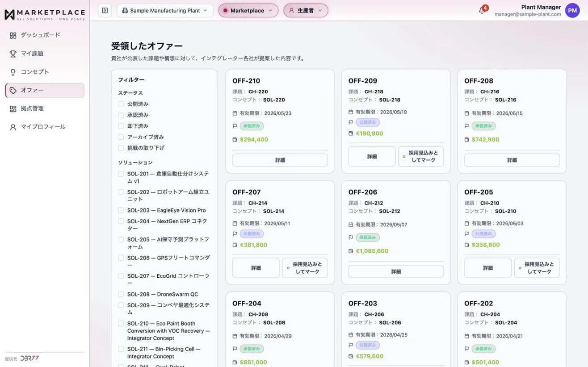Select オファー in the sidebar
This screenshot has height=367, width=588.
pos(45,90)
